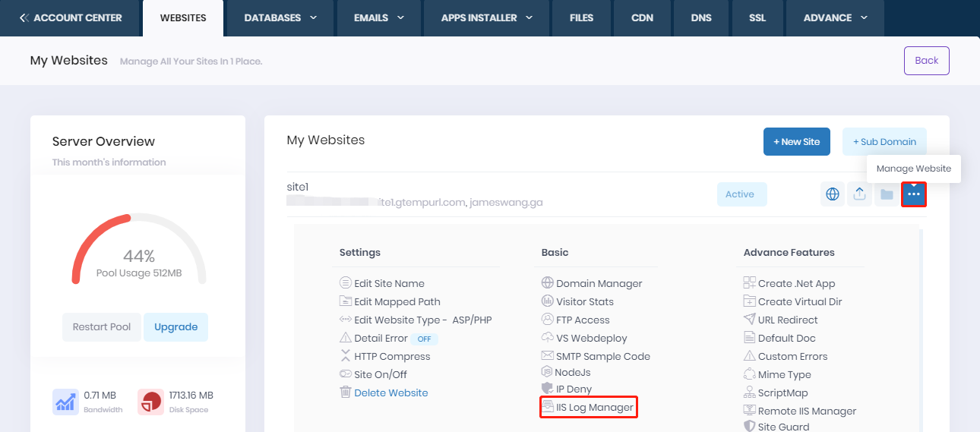Click the Bandwidth chart icon
Viewport: 980px width, 432px height.
coord(65,402)
